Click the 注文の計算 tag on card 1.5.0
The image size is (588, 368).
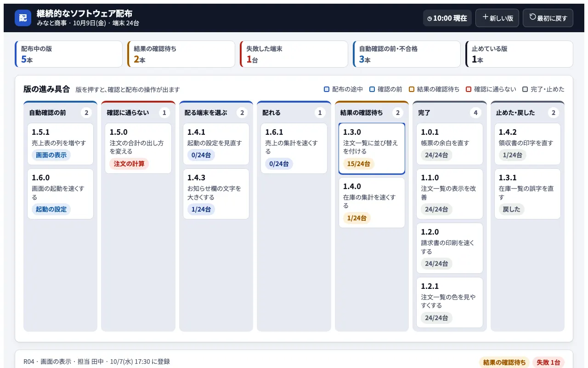(129, 164)
